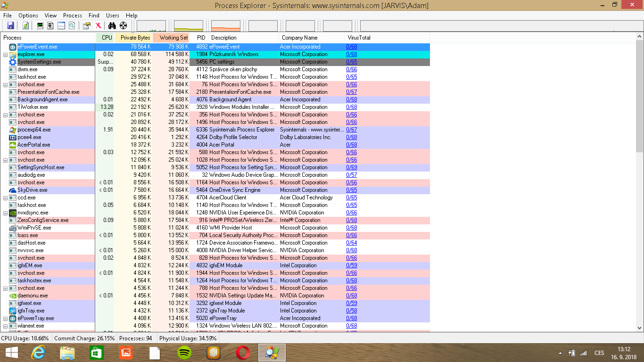Open Spotify from the Windows taskbar
Viewport: 644px width, 362px height.
coord(184,353)
